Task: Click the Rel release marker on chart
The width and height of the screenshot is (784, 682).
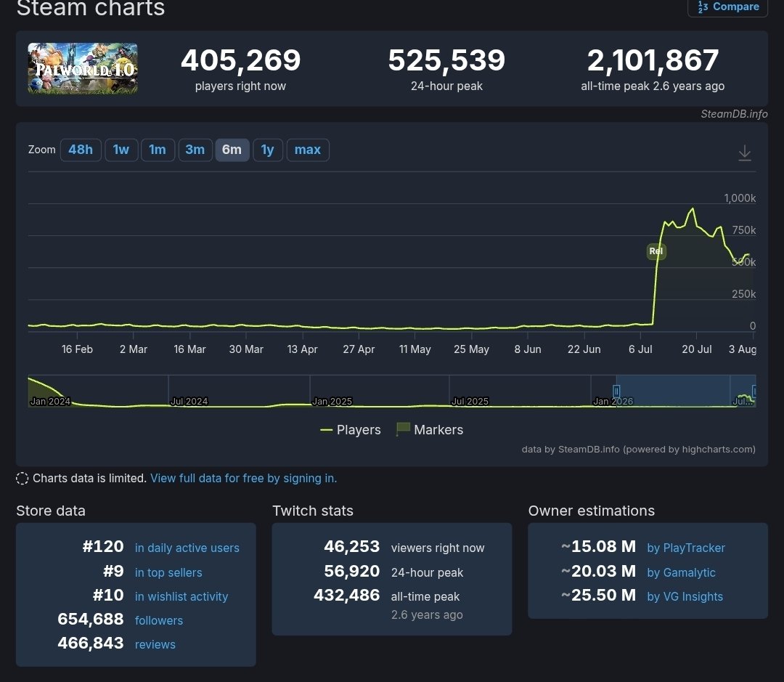Action: 656,251
